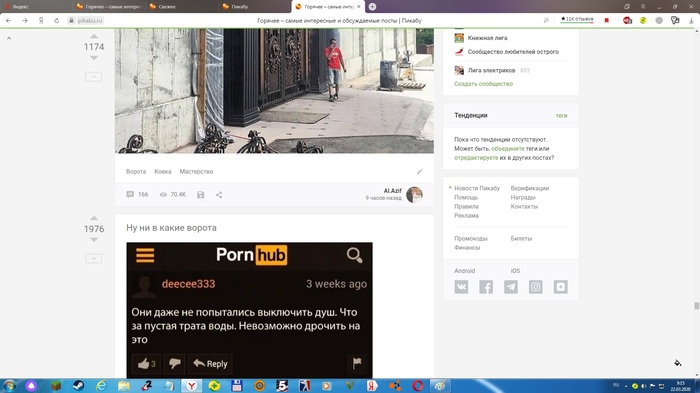Screen dimensions: 700x393
Task: Collapse the post rated 1174 with minus button
Action: (x=93, y=76)
